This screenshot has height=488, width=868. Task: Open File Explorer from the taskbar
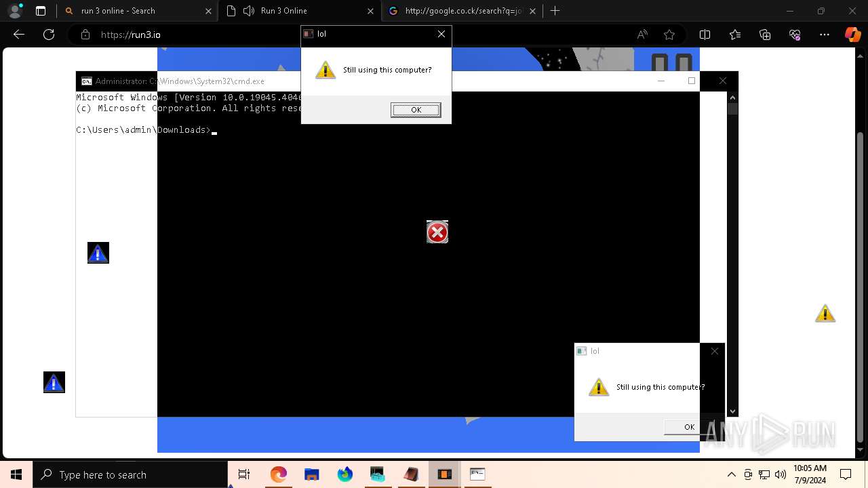312,474
